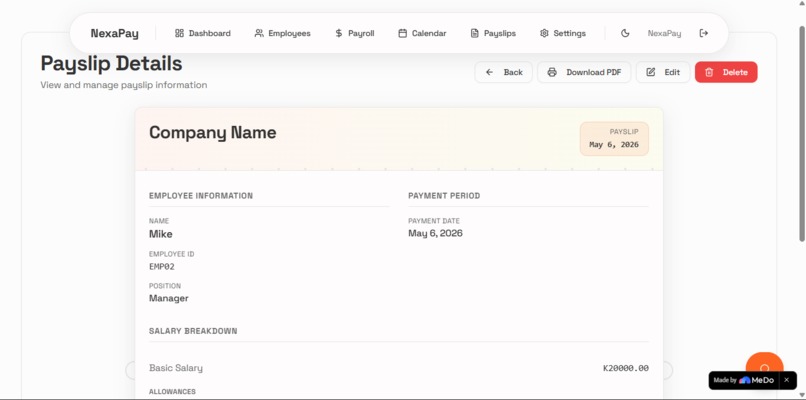Click the employee name Mike
The height and width of the screenshot is (400, 806).
pos(160,234)
